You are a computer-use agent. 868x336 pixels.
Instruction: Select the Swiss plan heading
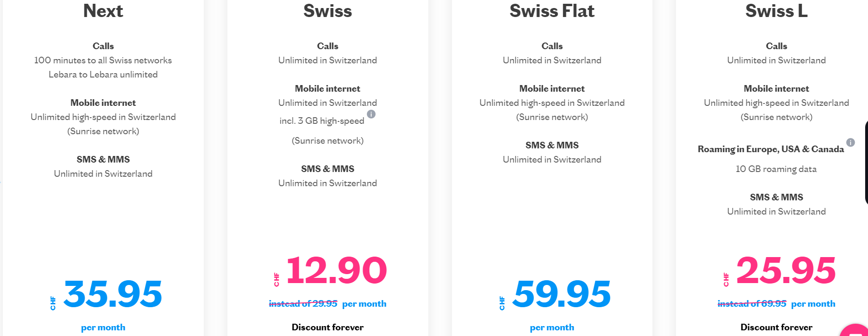pyautogui.click(x=328, y=10)
